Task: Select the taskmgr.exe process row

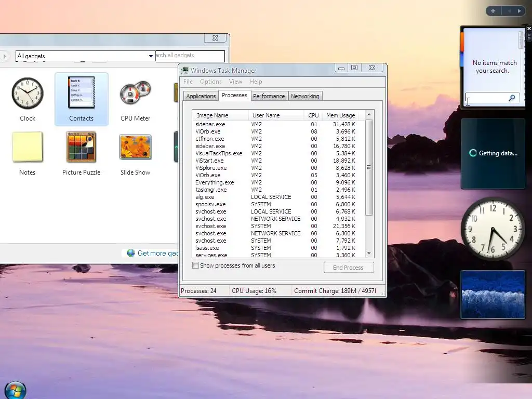Action: point(279,190)
